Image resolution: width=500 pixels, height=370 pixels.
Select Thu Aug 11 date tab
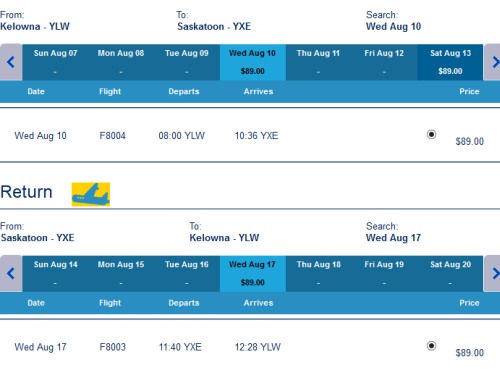coord(318,62)
